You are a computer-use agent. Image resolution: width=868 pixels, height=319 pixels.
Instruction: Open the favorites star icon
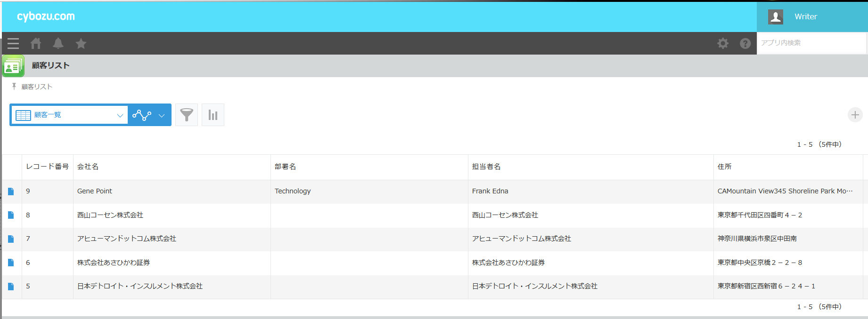[81, 44]
